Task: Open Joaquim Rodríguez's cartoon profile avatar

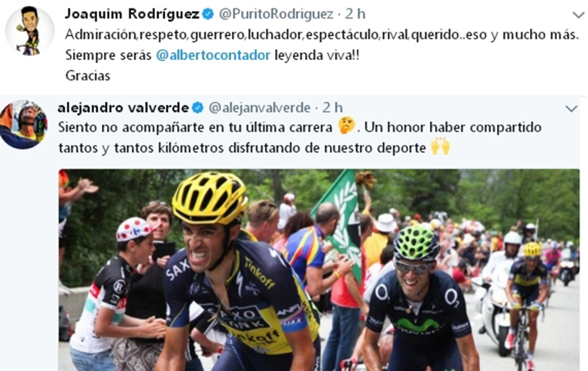Action: tap(29, 31)
